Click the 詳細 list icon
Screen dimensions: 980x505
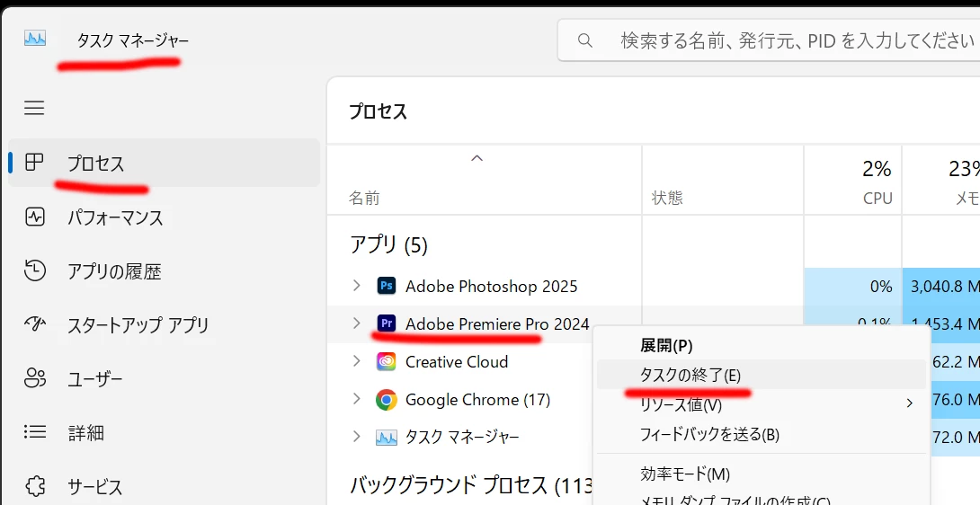point(34,432)
